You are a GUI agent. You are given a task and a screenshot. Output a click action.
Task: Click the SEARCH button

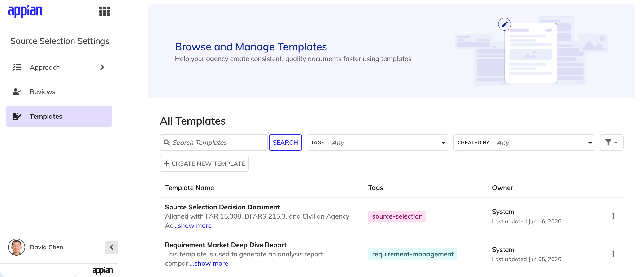click(285, 143)
